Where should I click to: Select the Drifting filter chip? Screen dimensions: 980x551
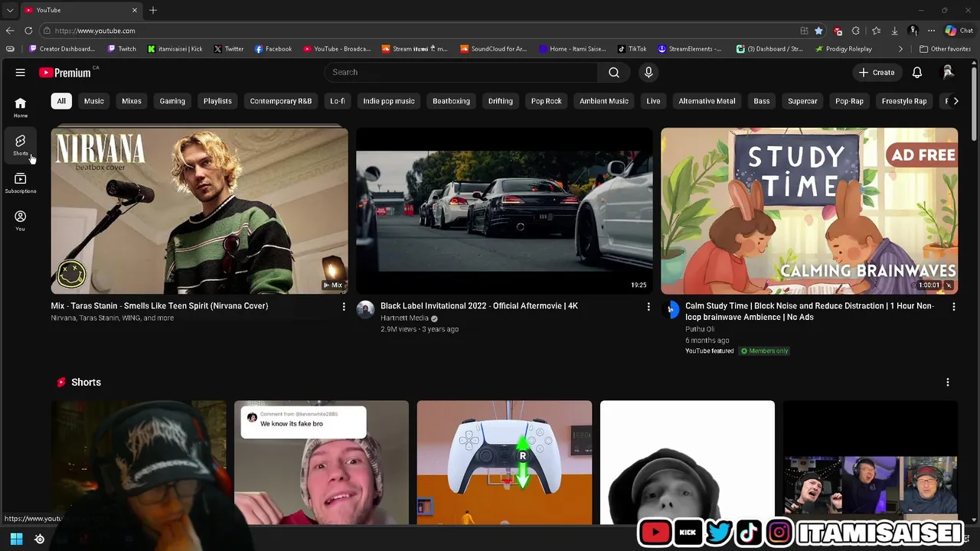point(501,101)
